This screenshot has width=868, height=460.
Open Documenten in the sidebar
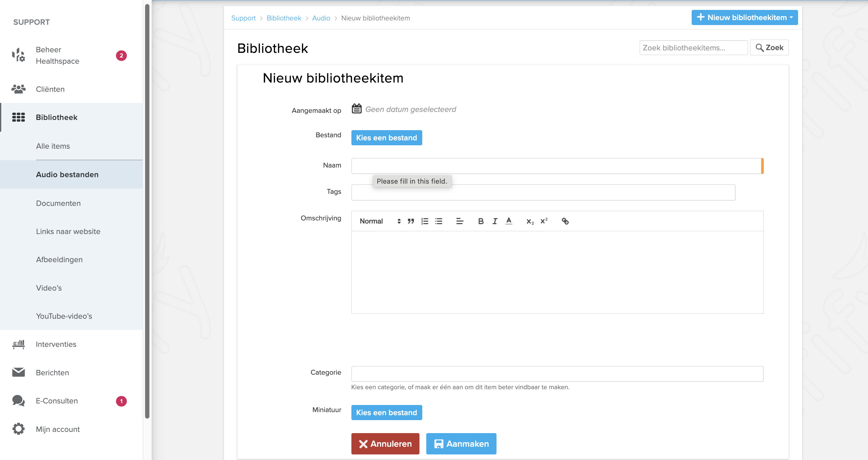point(58,203)
